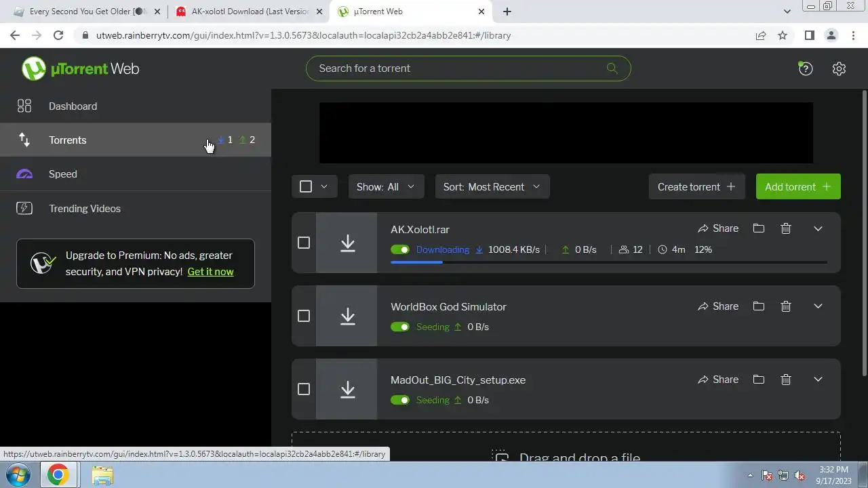Show hidden system tray icons
Screen dimensions: 868x488
[x=750, y=475]
